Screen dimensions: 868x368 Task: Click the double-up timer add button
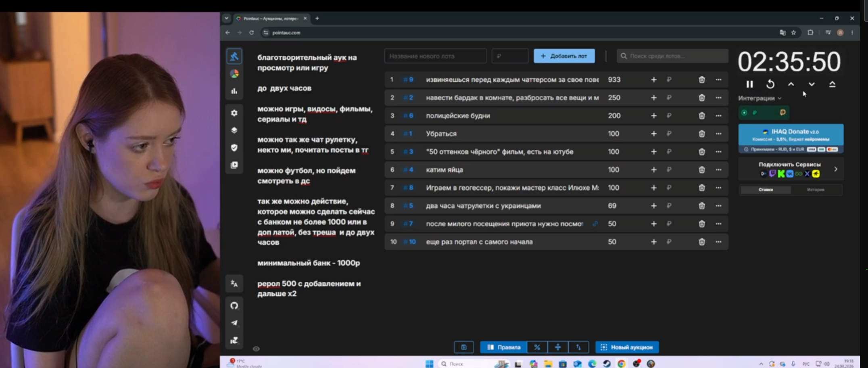tap(832, 84)
